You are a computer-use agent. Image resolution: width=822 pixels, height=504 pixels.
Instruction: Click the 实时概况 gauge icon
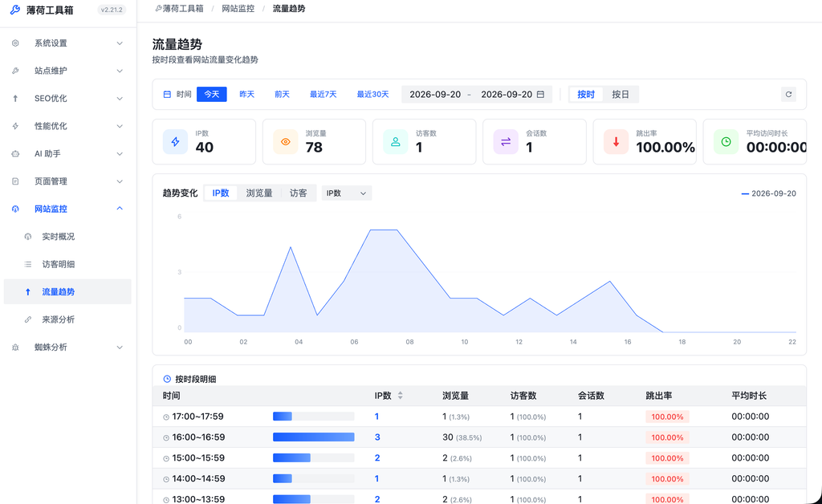tap(28, 237)
